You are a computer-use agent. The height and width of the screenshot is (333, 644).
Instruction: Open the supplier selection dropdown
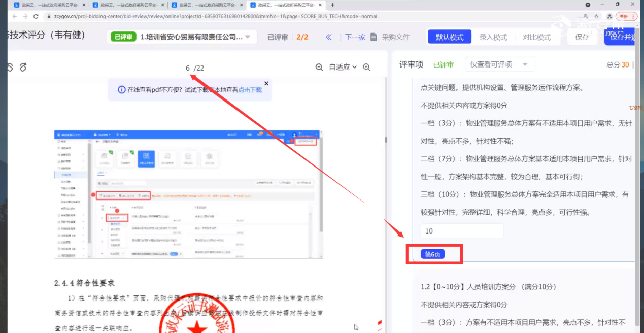click(x=248, y=37)
